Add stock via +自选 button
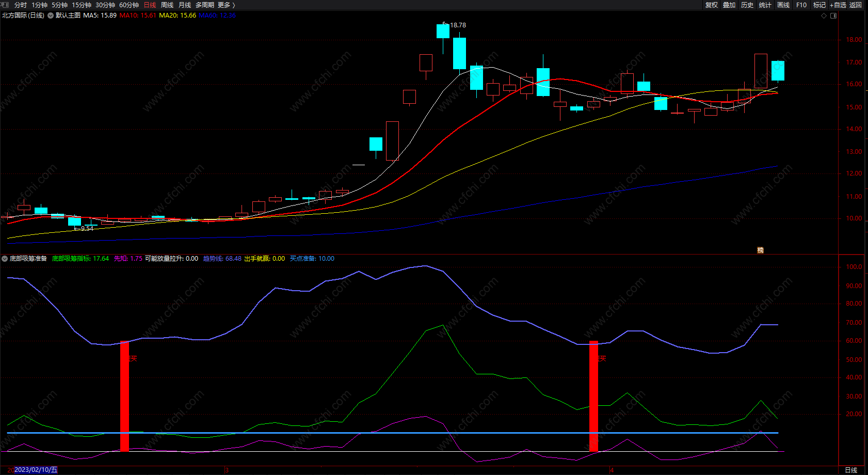The width and height of the screenshot is (868, 475). pos(838,5)
